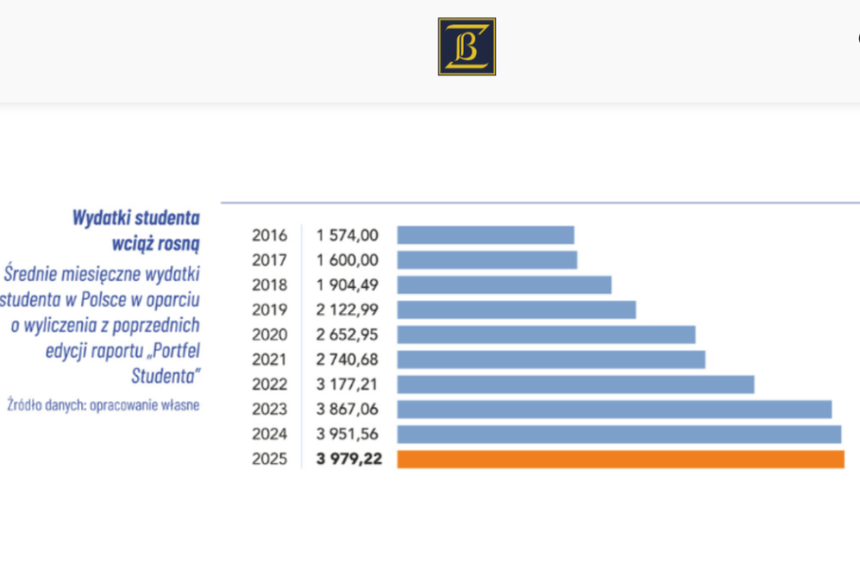
Task: Click the blue 2022 bar
Action: coord(576,384)
